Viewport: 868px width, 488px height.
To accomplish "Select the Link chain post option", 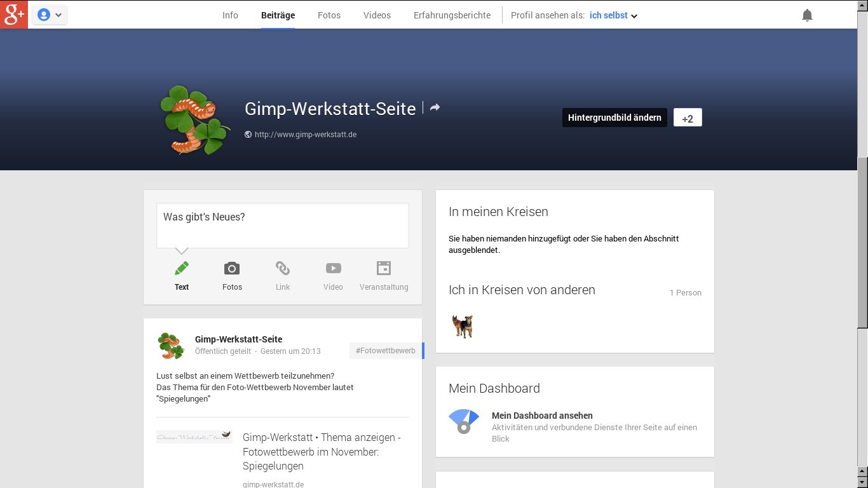I will coord(283,276).
